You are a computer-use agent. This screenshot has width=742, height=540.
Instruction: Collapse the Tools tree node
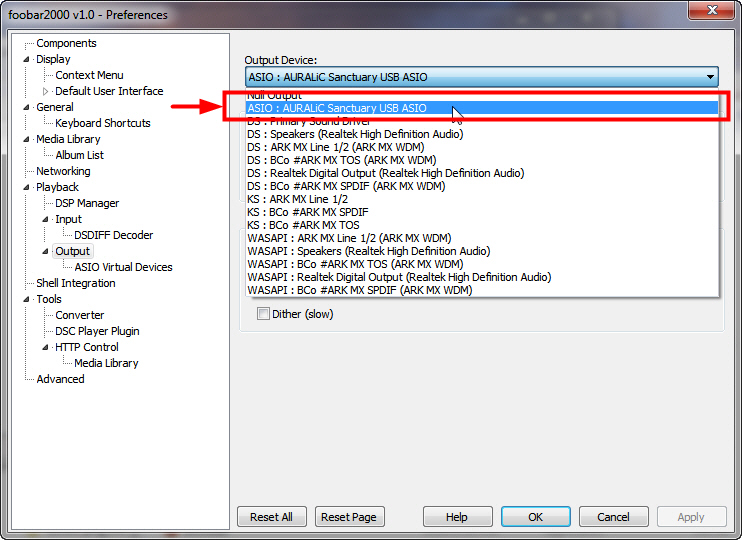pyautogui.click(x=26, y=299)
